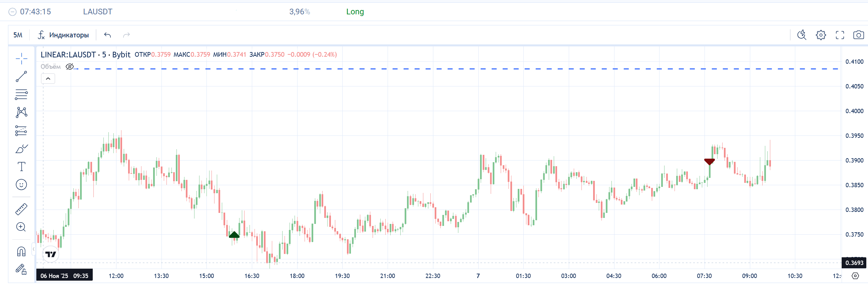Select the brush drawing tool
The height and width of the screenshot is (296, 868).
(x=21, y=149)
